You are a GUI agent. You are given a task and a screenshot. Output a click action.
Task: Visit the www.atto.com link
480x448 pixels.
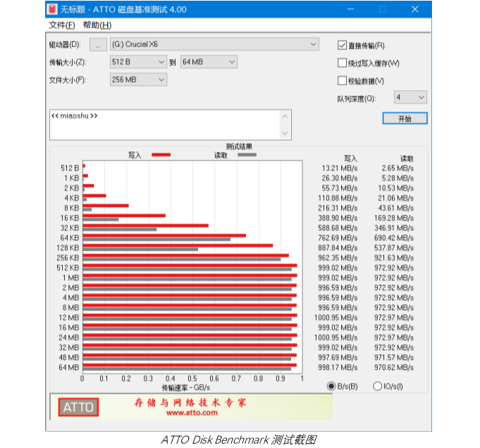click(192, 413)
